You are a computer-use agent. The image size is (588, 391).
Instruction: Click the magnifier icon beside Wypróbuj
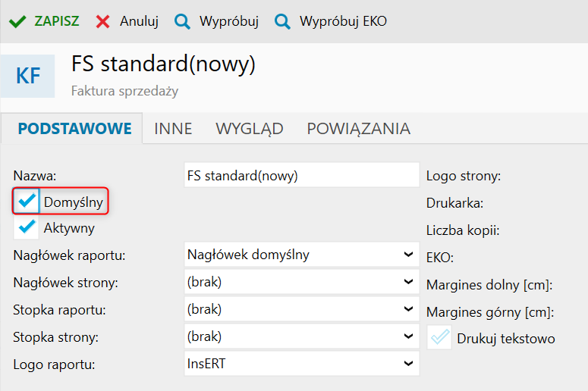(x=182, y=22)
